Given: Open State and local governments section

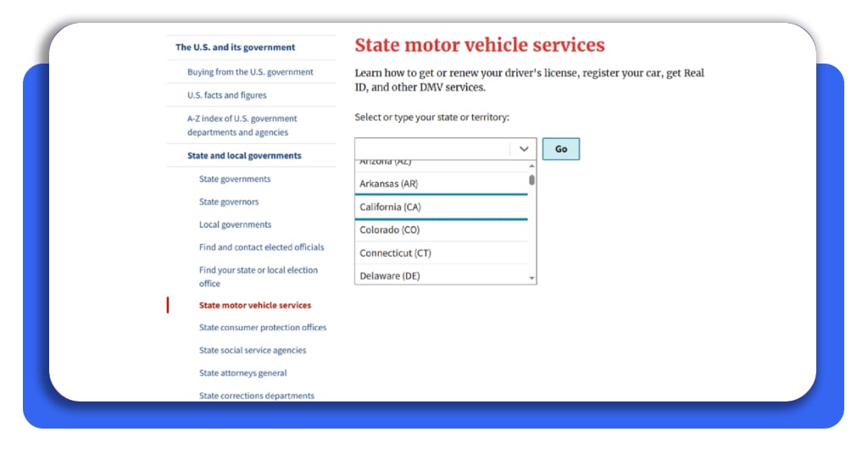Looking at the screenshot, I should pyautogui.click(x=244, y=156).
